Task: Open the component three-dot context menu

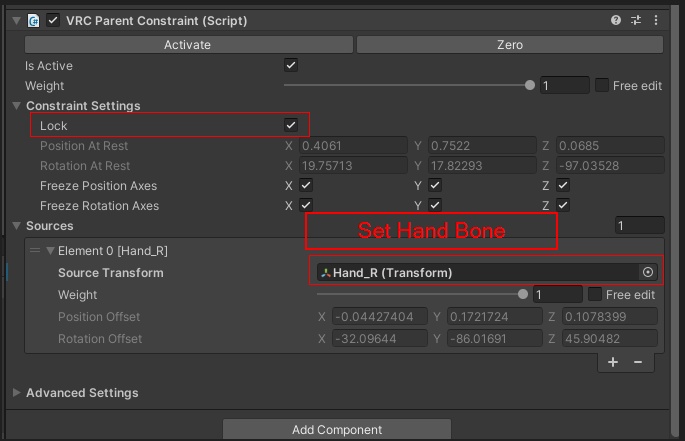Action: click(656, 20)
